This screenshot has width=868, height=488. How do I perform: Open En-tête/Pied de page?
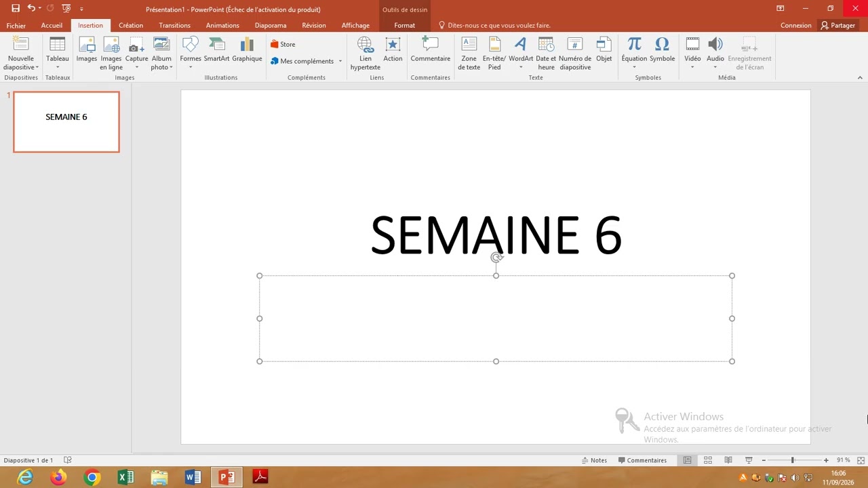pyautogui.click(x=494, y=53)
